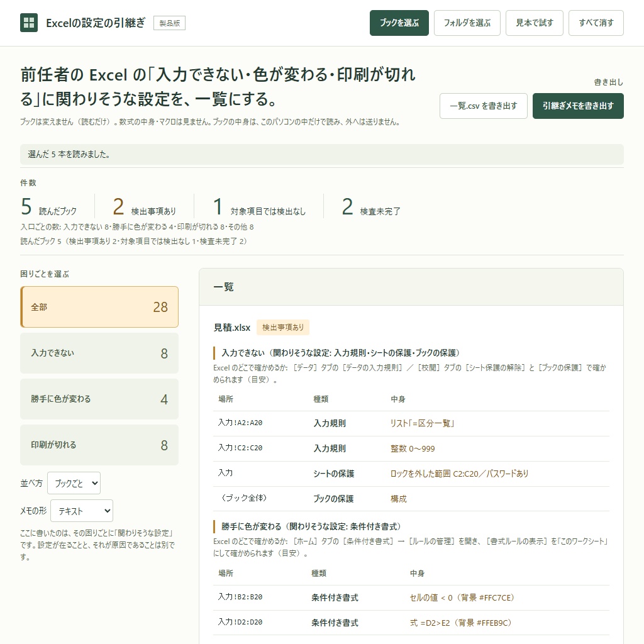Click the 製品版 badge
644x644 pixels.
(x=169, y=23)
